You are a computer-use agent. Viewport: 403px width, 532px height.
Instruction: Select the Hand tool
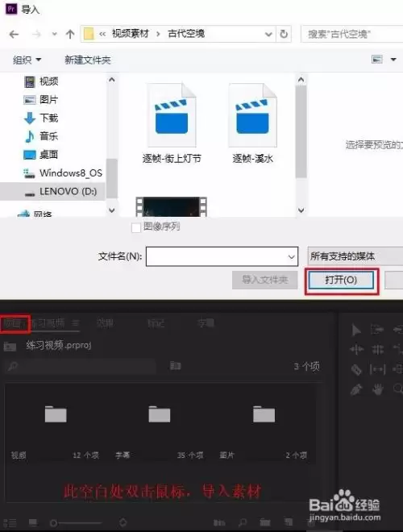pyautogui.click(x=377, y=389)
